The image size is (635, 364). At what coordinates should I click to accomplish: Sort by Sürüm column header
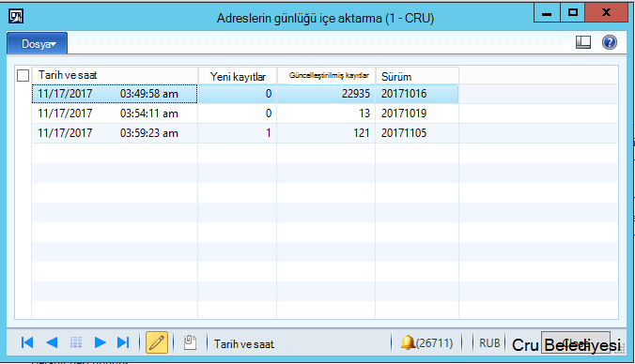[x=417, y=75]
